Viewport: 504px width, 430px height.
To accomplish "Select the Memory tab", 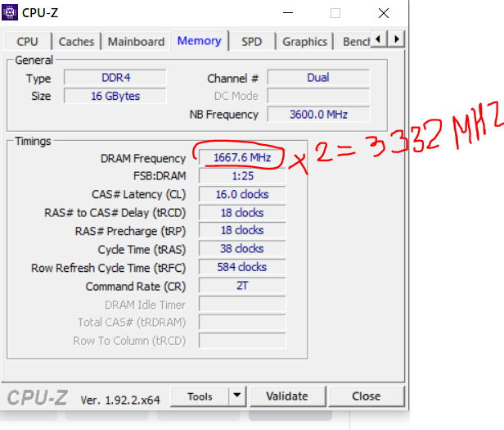I will click(200, 41).
